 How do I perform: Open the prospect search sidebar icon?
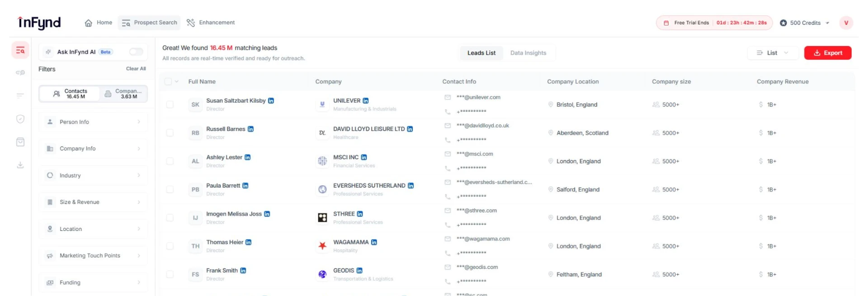20,50
